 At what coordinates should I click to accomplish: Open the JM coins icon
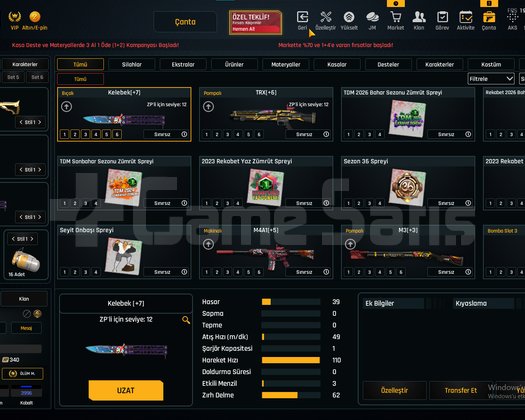tap(372, 17)
